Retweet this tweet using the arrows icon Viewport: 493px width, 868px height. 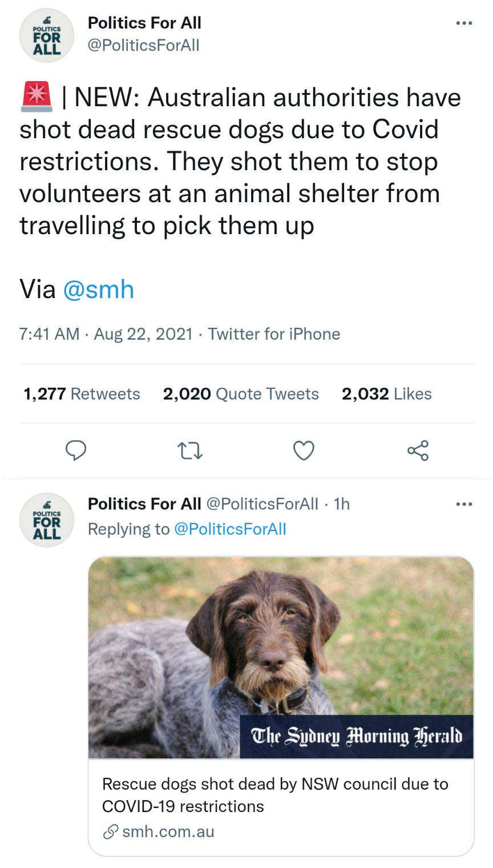point(190,451)
